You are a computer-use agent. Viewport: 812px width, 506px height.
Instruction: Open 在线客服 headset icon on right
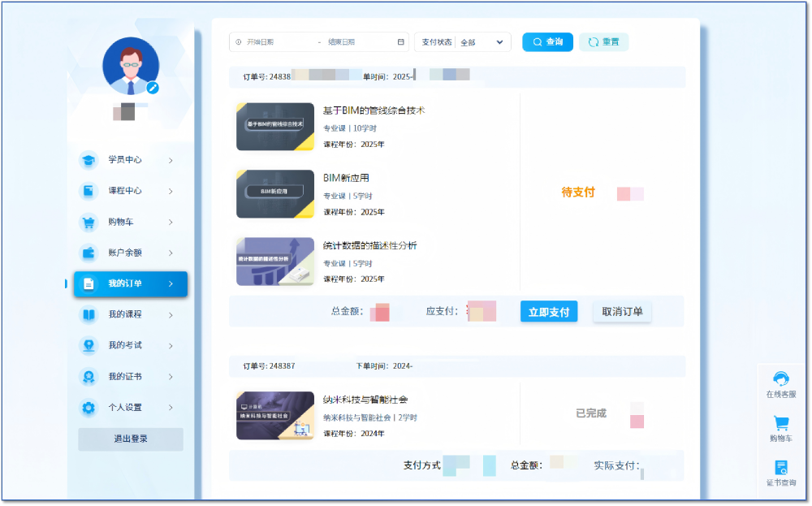pyautogui.click(x=781, y=379)
